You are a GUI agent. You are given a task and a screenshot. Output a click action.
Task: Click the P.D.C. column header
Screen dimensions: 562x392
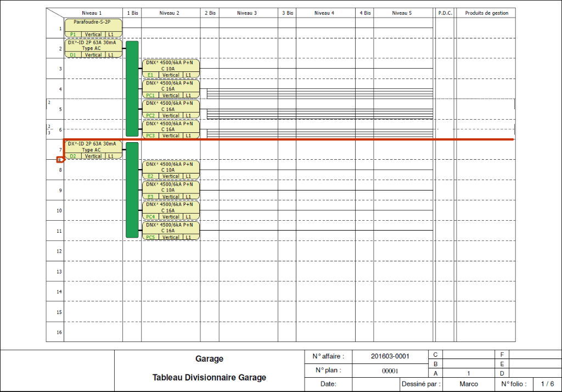(445, 13)
